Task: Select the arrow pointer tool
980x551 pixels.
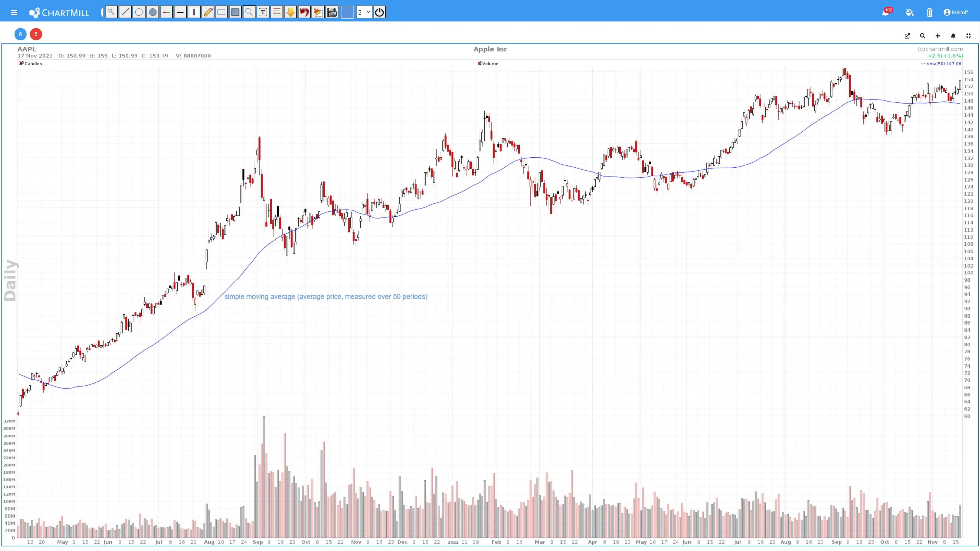Action: [111, 12]
